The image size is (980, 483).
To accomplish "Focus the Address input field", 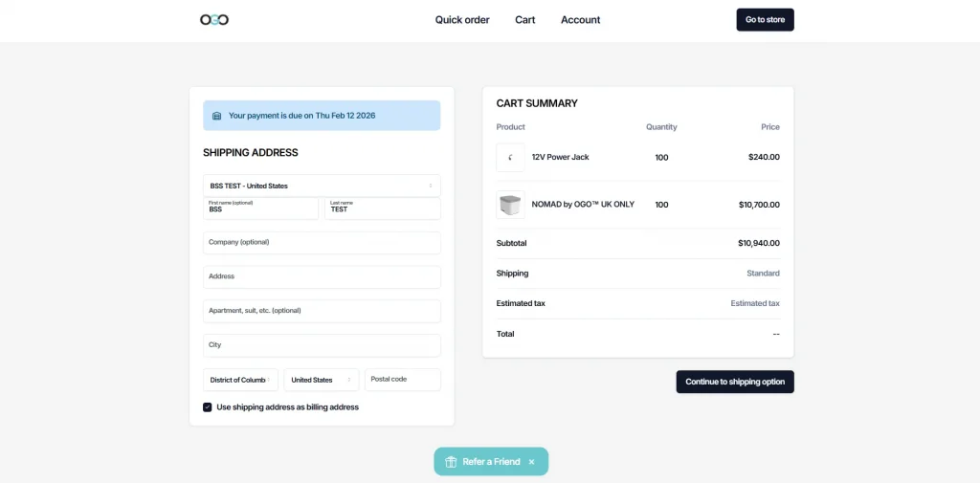I will (x=322, y=277).
